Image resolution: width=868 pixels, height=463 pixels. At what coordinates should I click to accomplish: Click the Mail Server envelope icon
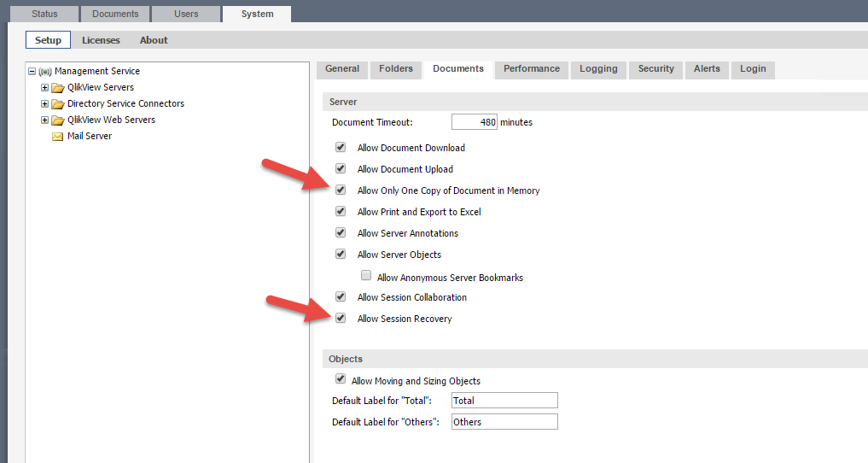coord(57,136)
